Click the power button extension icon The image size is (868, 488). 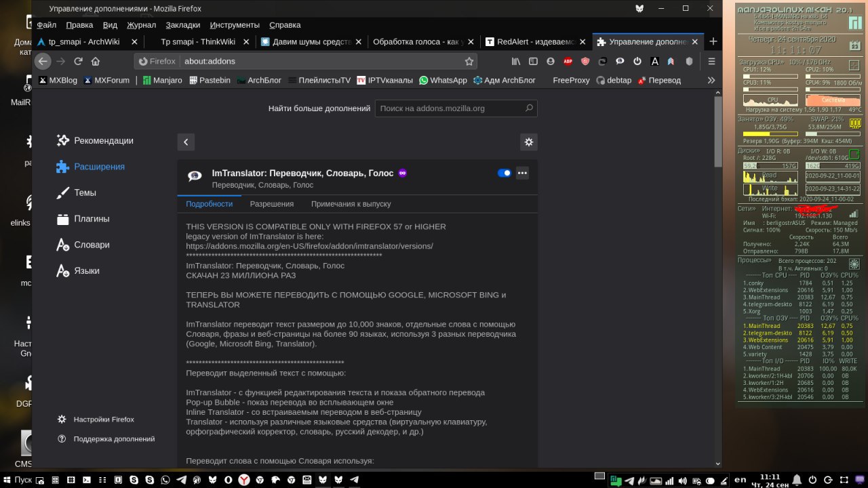tap(637, 61)
